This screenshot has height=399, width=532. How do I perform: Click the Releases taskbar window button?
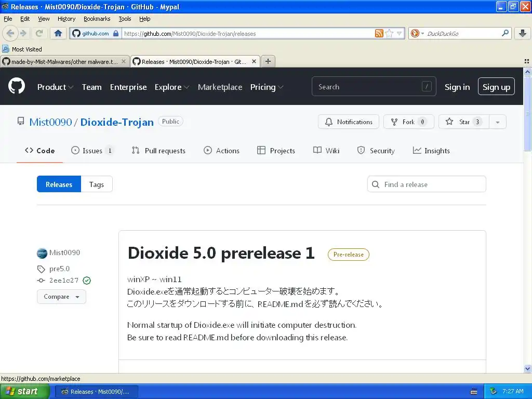[96, 392]
